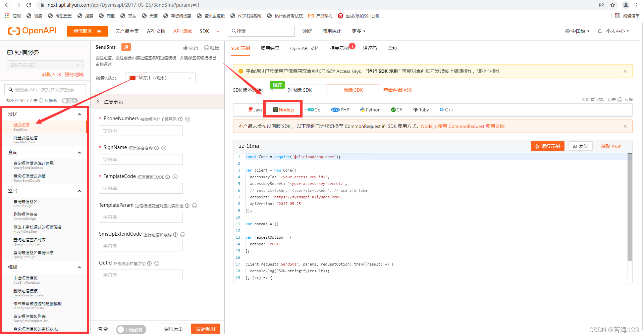Screen dimensions: 644x336
Task: Select Python SDK language
Action: point(370,110)
